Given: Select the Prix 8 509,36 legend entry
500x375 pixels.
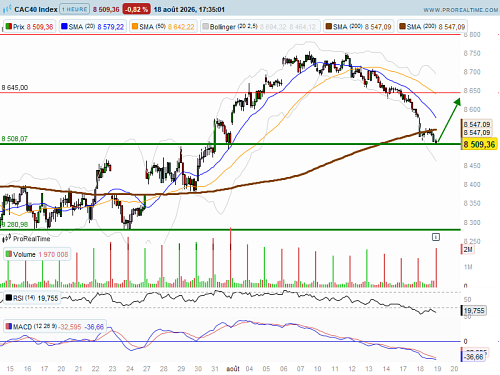Looking at the screenshot, I should [29, 27].
